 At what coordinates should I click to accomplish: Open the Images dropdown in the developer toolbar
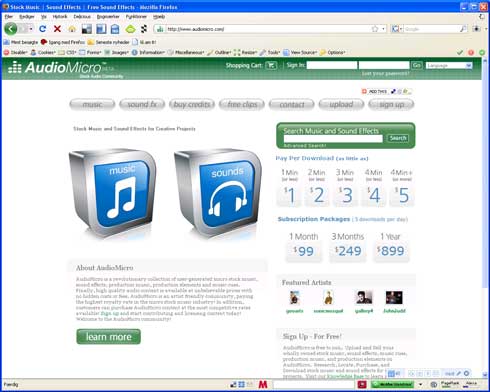(116, 52)
